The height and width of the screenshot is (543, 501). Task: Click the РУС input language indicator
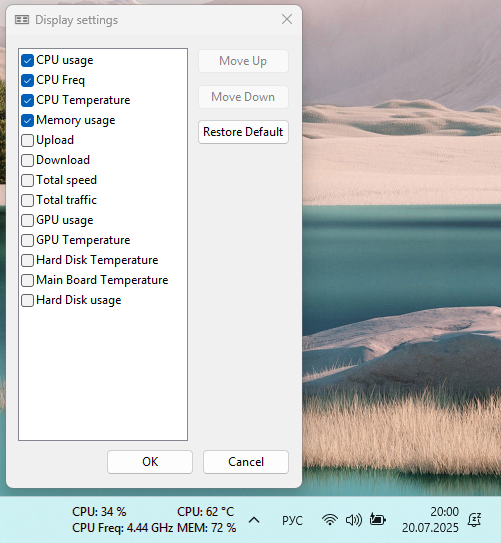coord(292,520)
